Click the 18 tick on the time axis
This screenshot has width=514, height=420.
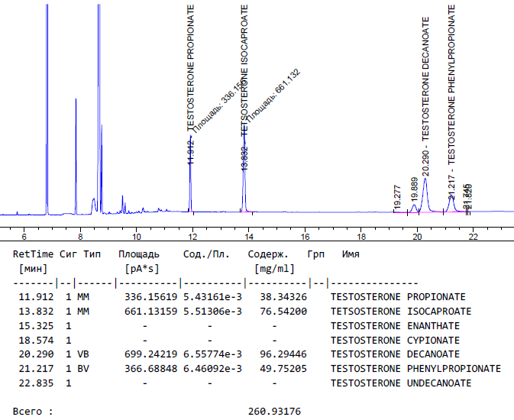pyautogui.click(x=361, y=238)
